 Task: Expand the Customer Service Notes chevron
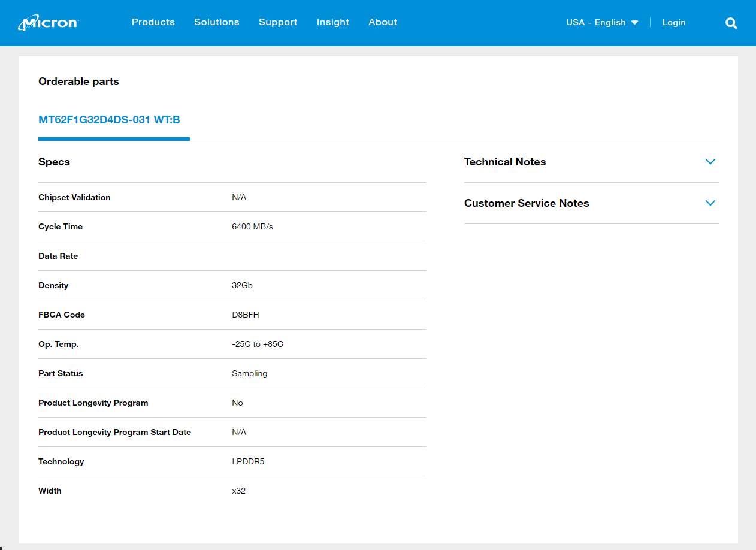coord(710,203)
